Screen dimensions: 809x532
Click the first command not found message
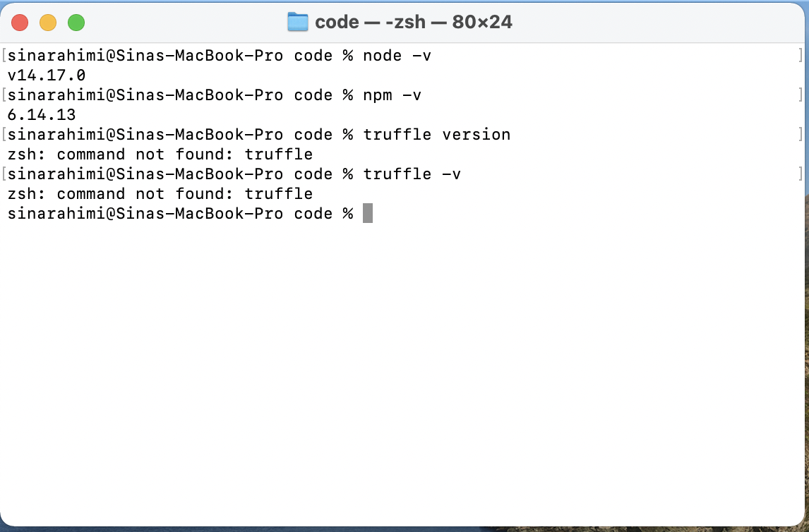click(160, 154)
